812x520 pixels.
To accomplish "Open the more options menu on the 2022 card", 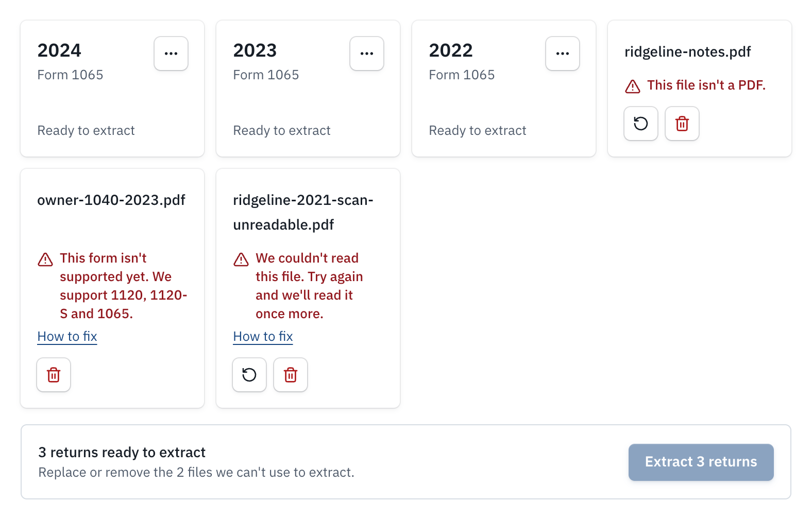I will pos(563,54).
